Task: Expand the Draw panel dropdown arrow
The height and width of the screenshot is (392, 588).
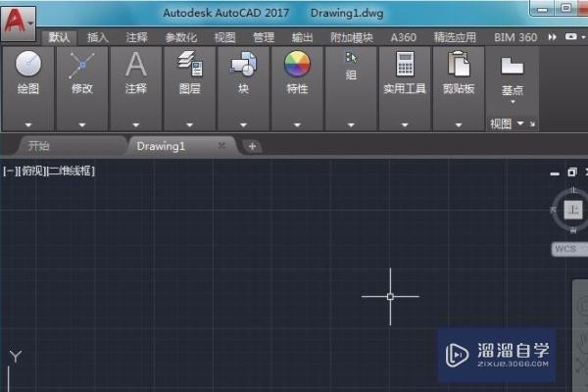Action: pos(28,124)
